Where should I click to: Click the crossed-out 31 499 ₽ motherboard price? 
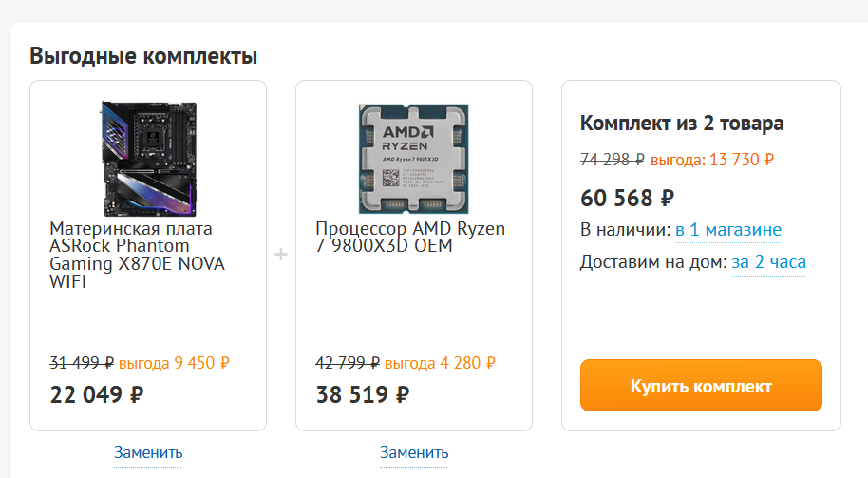pyautogui.click(x=82, y=362)
